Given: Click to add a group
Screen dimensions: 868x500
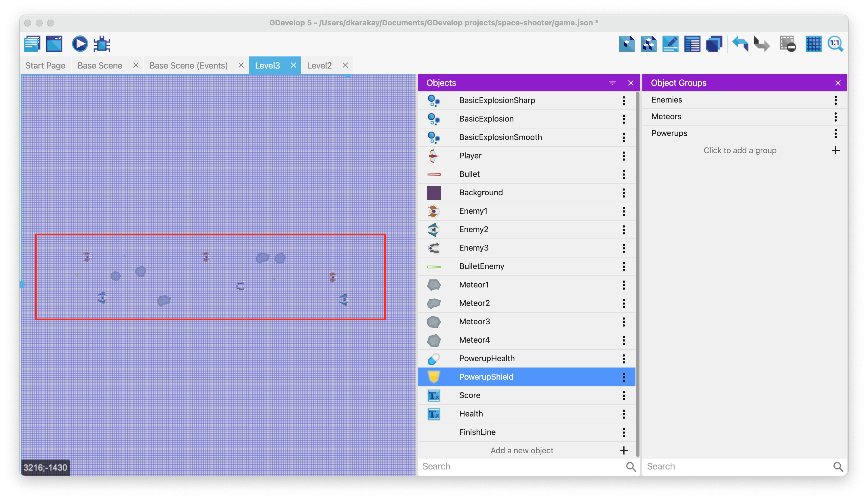Looking at the screenshot, I should 740,150.
